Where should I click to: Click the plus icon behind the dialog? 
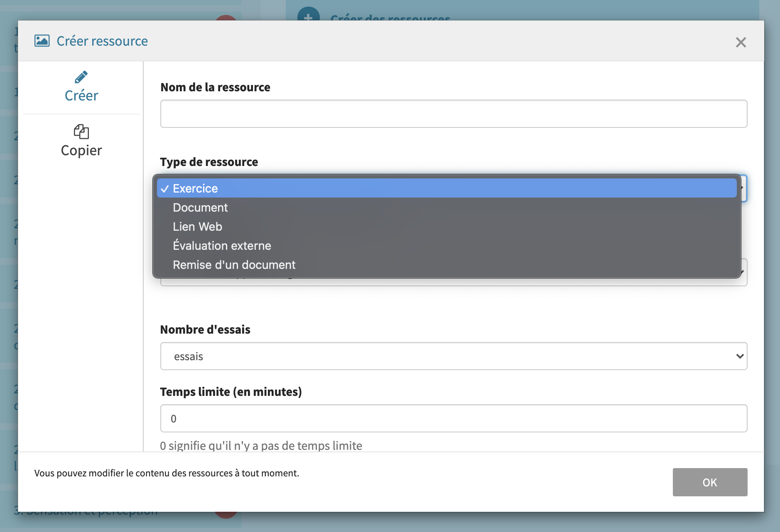308,15
